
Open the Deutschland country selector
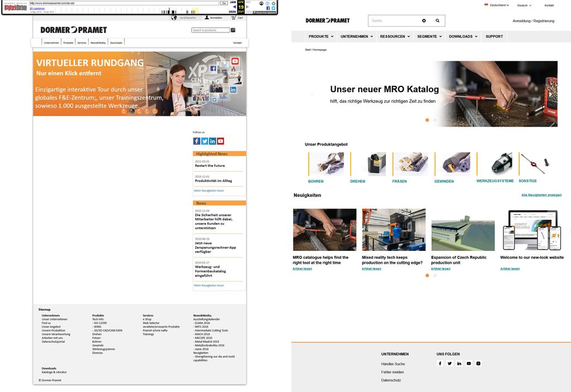click(x=495, y=5)
